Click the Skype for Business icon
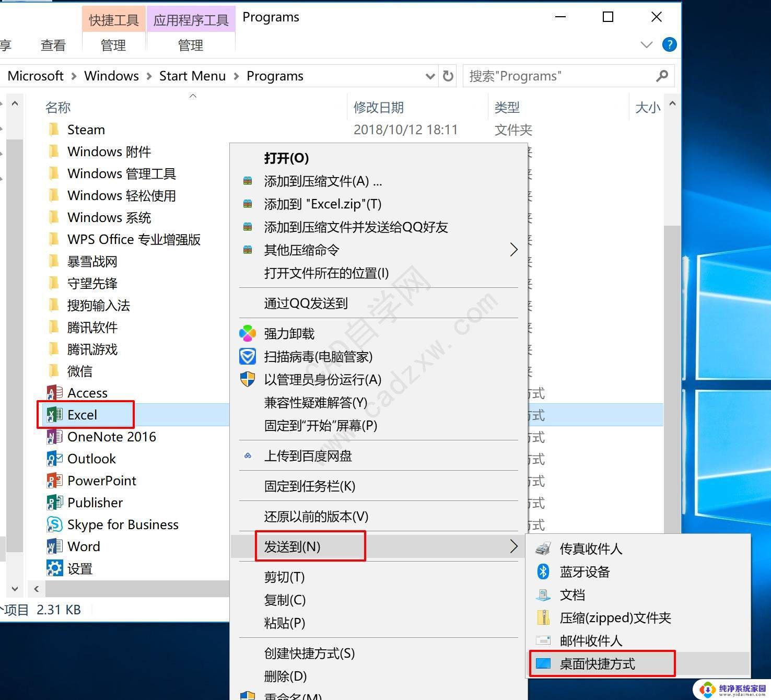The width and height of the screenshot is (771, 700). click(54, 524)
